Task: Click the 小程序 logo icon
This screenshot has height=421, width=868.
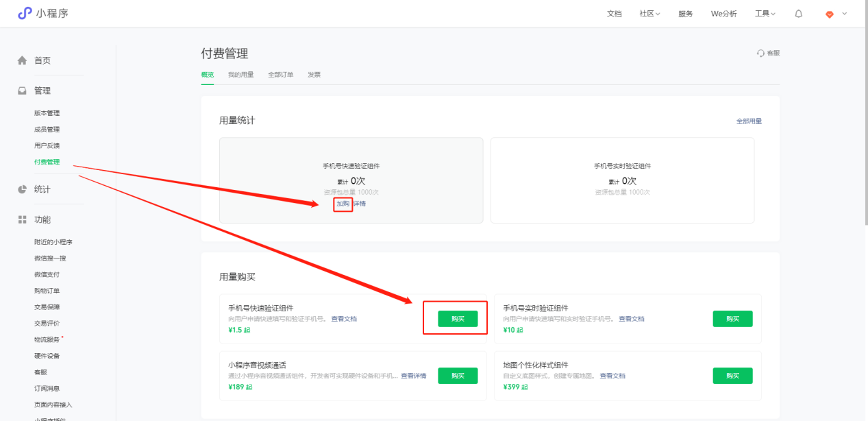Action: tap(25, 13)
